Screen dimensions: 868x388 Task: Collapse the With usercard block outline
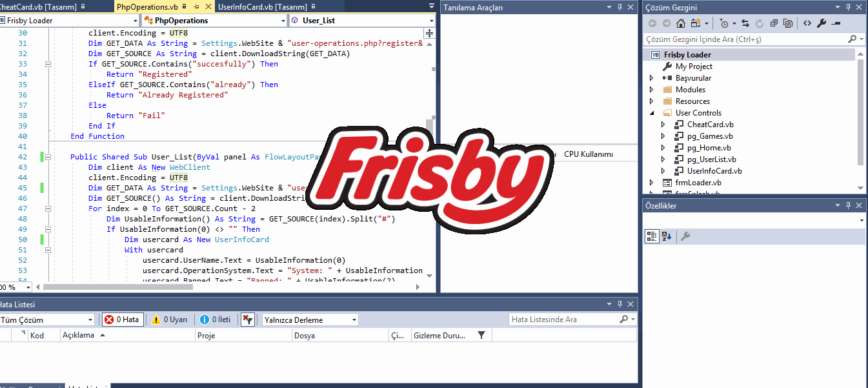pos(48,250)
